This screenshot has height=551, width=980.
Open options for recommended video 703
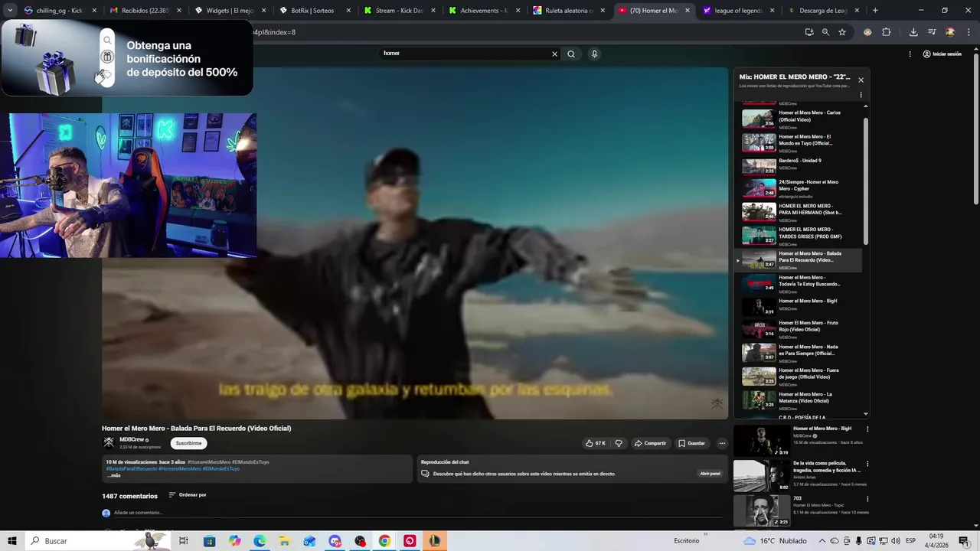tap(867, 499)
